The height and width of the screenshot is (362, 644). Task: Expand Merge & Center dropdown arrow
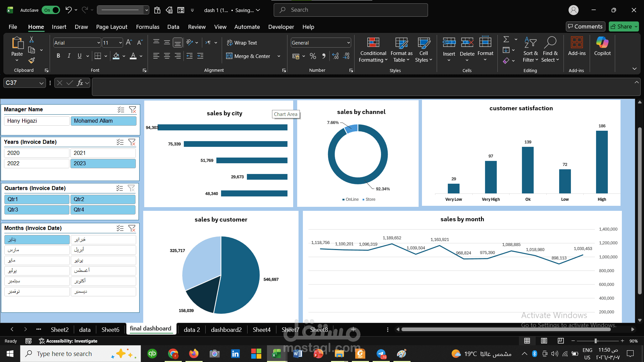coord(279,56)
